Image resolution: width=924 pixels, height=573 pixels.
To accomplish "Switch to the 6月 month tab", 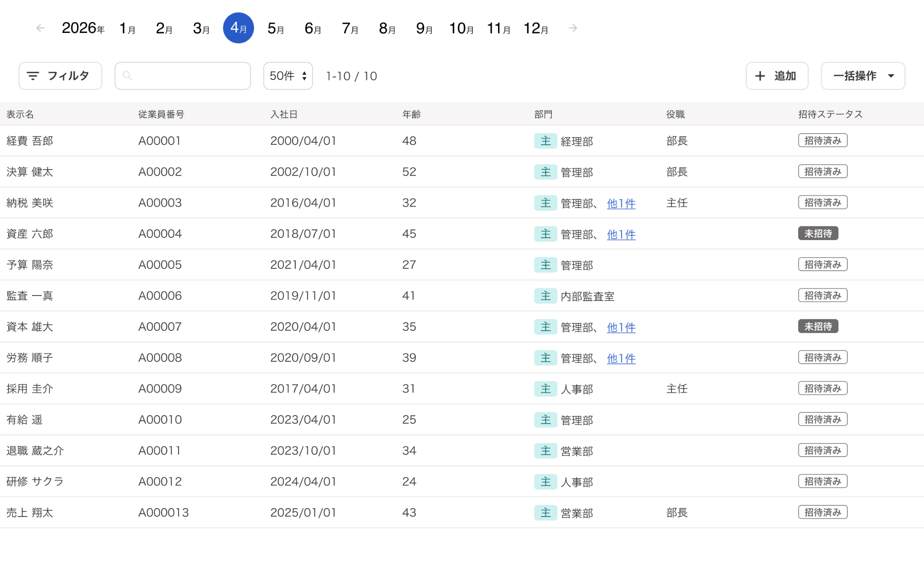I will point(313,28).
